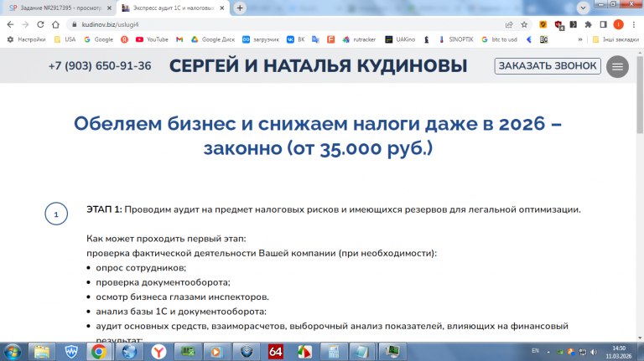Click the bullet проверка документооборота;

point(163,282)
